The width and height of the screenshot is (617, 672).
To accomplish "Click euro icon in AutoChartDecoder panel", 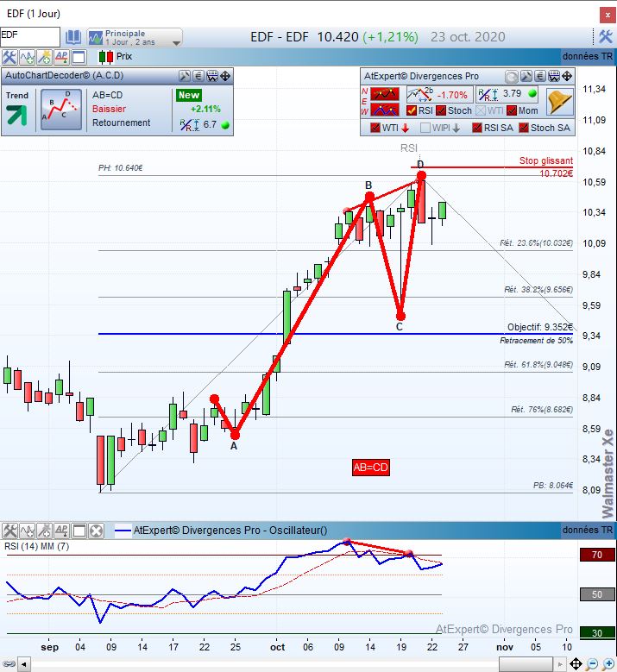I will point(198,76).
